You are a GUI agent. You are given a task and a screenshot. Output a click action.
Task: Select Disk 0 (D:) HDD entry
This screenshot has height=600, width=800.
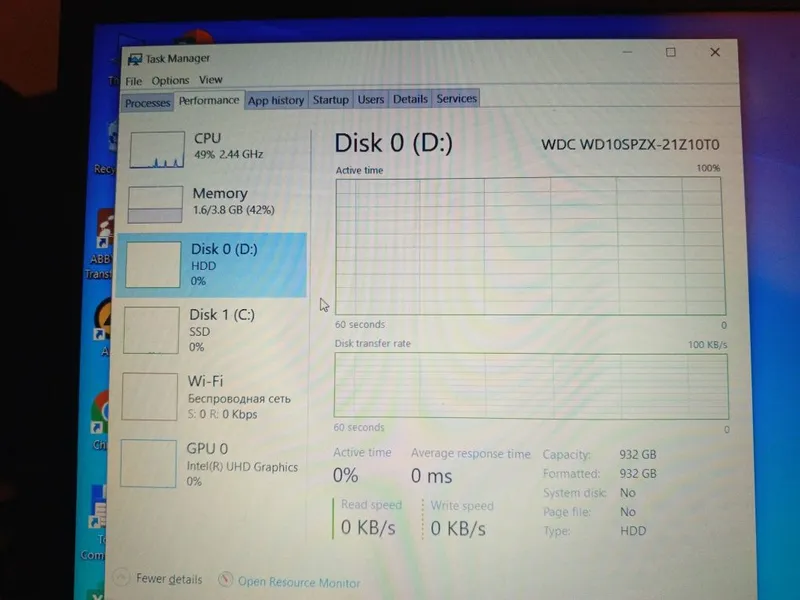click(x=212, y=265)
